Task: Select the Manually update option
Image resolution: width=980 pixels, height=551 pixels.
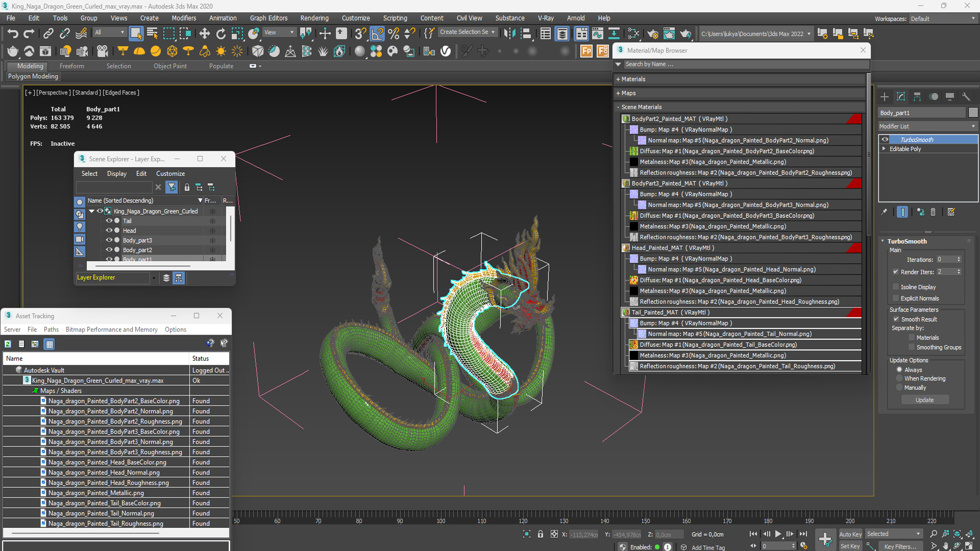Action: [899, 388]
